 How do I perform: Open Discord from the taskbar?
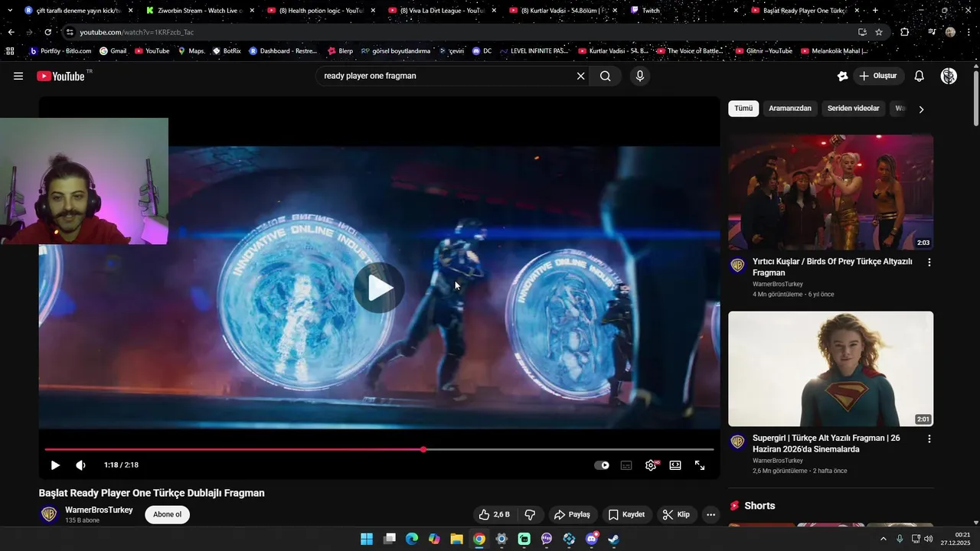point(591,539)
